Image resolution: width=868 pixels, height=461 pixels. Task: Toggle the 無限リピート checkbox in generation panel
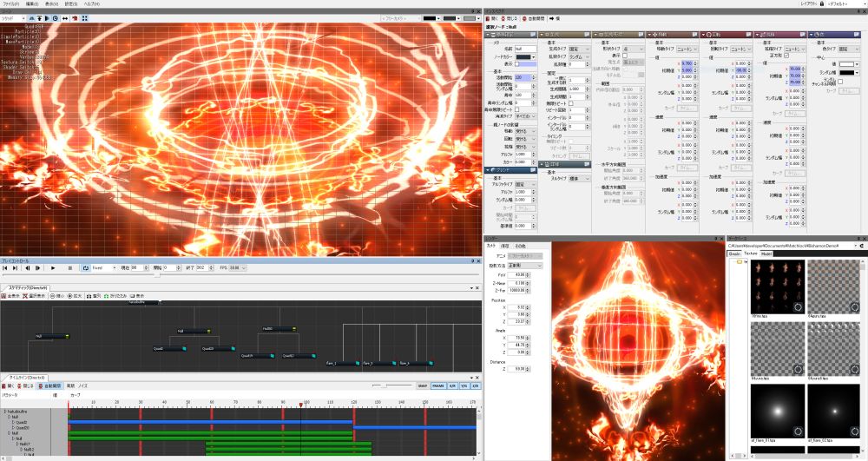click(x=569, y=104)
